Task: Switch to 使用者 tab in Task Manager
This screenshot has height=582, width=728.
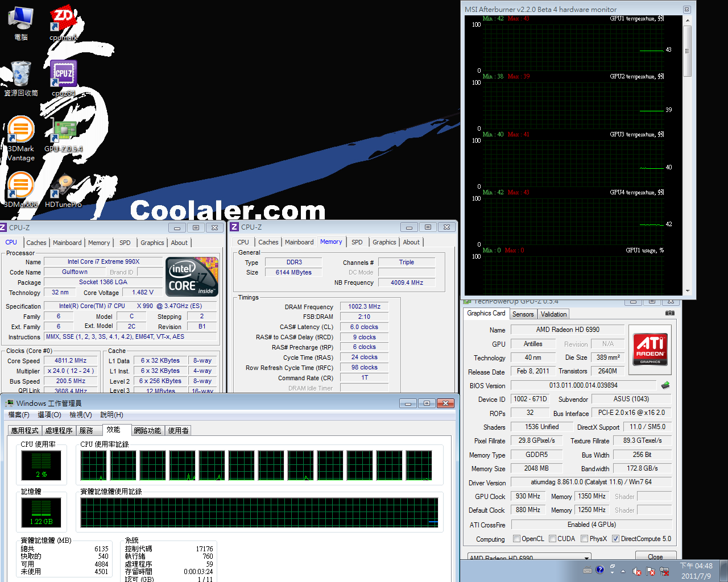Action: [x=179, y=431]
